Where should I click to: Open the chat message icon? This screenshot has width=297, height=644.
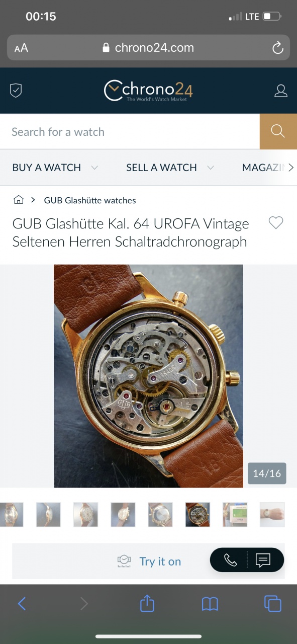pos(263,560)
